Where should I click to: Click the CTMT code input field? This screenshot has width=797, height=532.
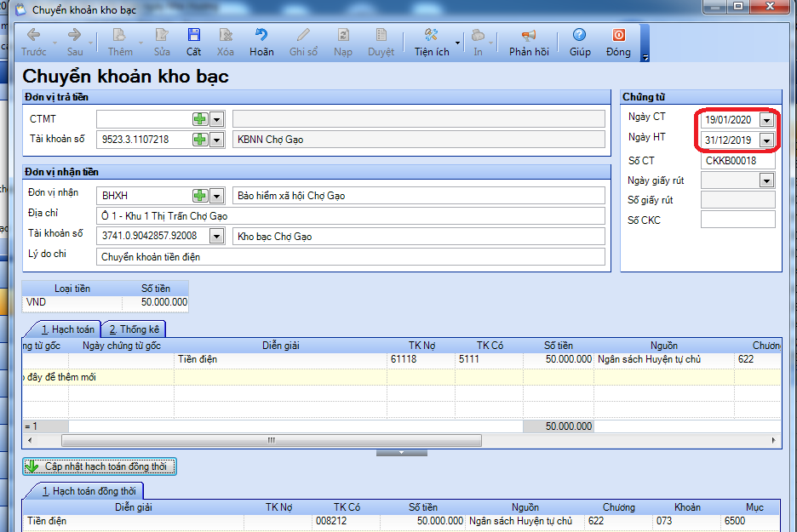[x=145, y=119]
